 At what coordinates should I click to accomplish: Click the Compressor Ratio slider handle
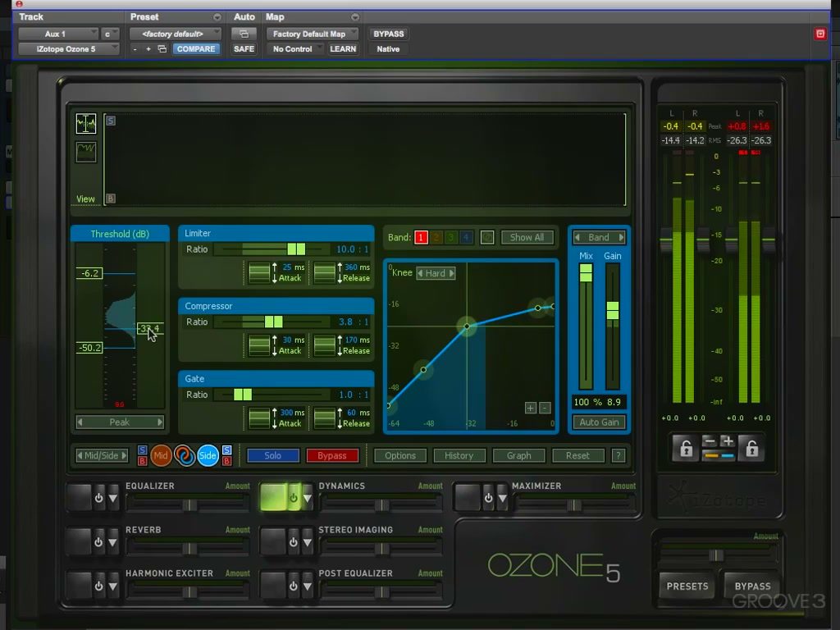pyautogui.click(x=274, y=322)
